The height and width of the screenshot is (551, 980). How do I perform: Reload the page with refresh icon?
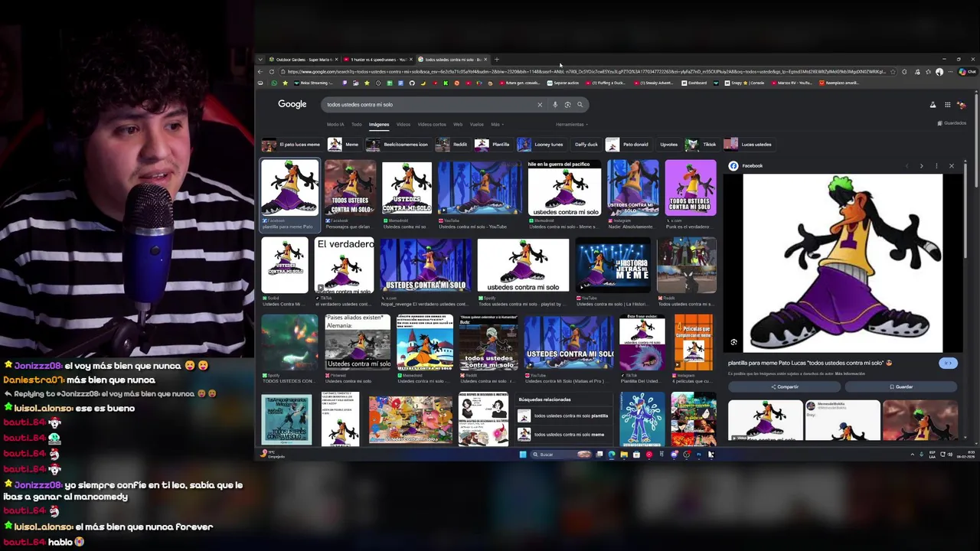pyautogui.click(x=272, y=71)
